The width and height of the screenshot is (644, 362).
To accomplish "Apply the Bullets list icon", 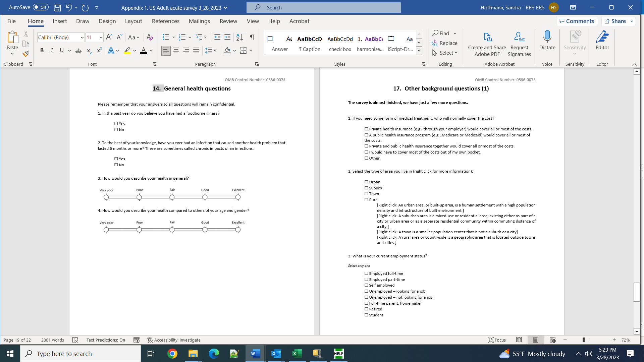I will [x=166, y=37].
